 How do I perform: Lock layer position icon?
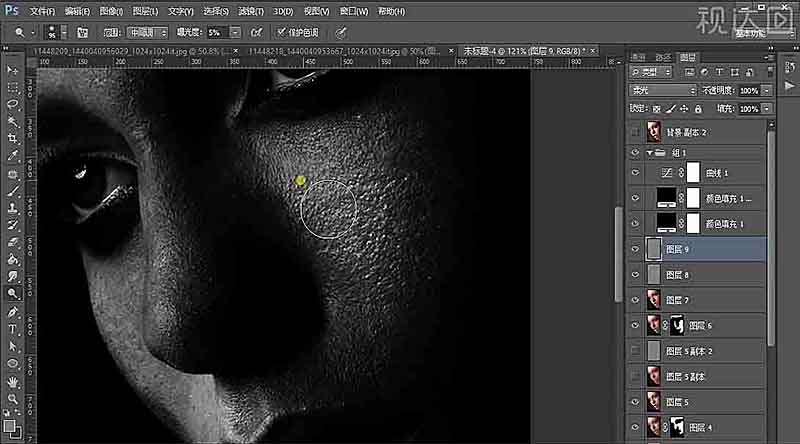pyautogui.click(x=684, y=109)
